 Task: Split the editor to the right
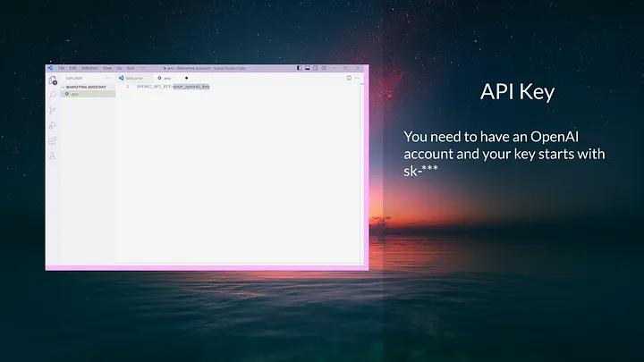click(x=349, y=78)
